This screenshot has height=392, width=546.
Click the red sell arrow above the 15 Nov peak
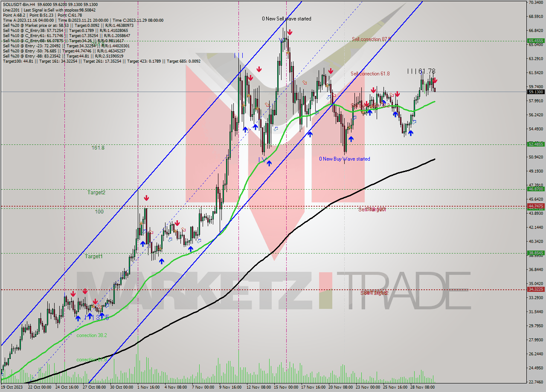290,32
